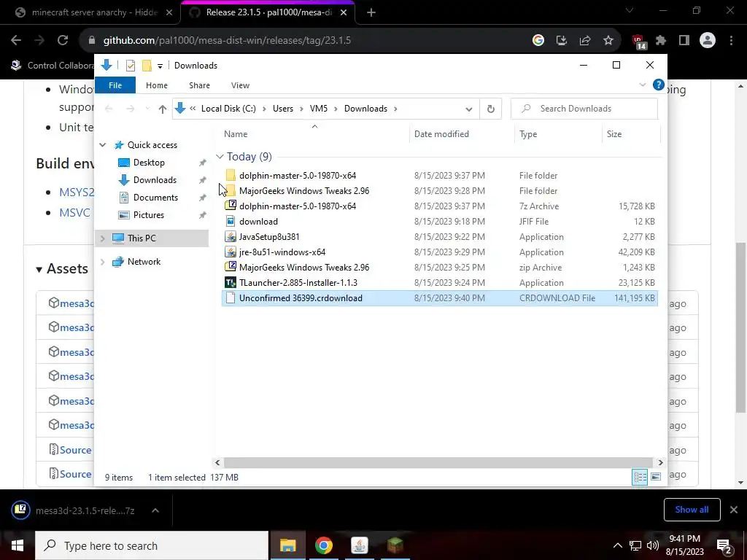747x560 pixels.
Task: Expand the This PC tree node
Action: (x=102, y=238)
